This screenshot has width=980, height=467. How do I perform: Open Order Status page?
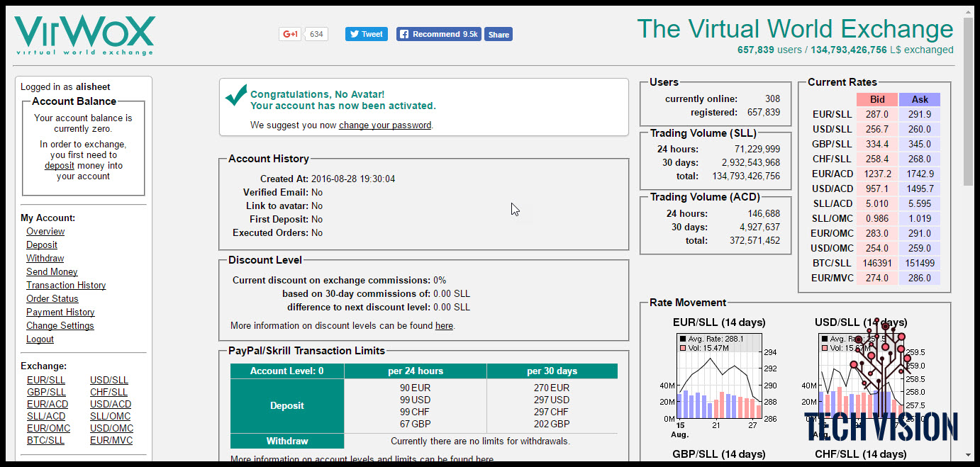[x=52, y=299]
